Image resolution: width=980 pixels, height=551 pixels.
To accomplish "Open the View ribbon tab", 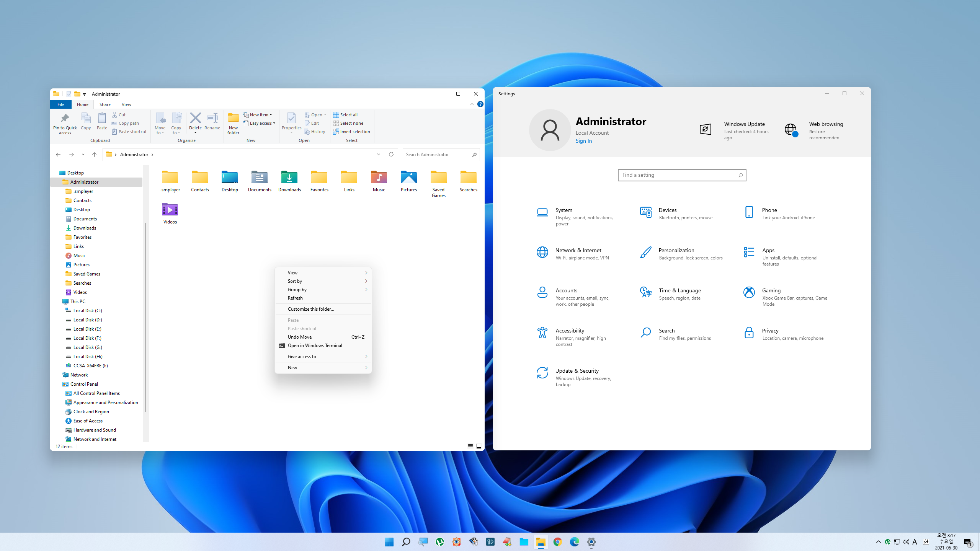I will click(126, 104).
